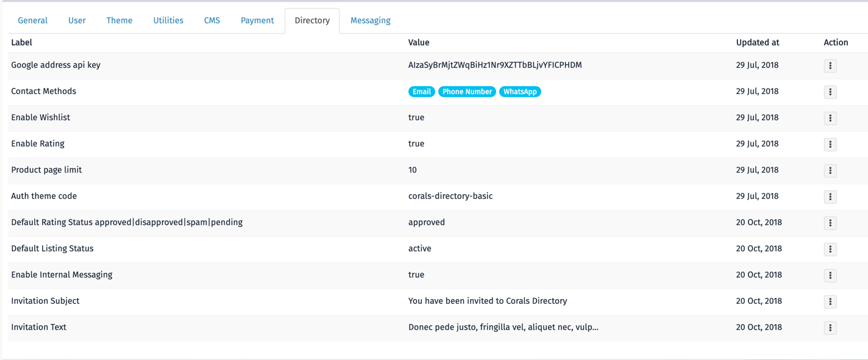Open action menu for Default Listing Status
This screenshot has height=360, width=868.
coord(830,250)
